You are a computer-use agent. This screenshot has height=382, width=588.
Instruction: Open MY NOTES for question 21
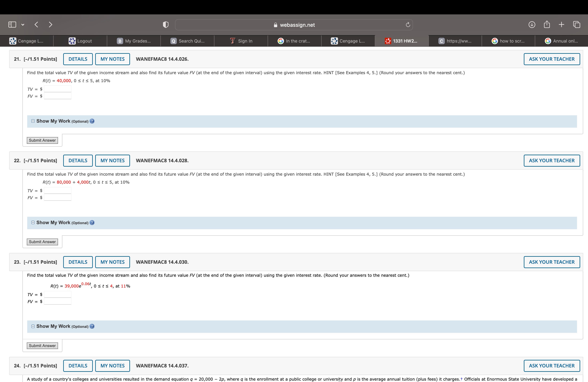[x=112, y=59]
